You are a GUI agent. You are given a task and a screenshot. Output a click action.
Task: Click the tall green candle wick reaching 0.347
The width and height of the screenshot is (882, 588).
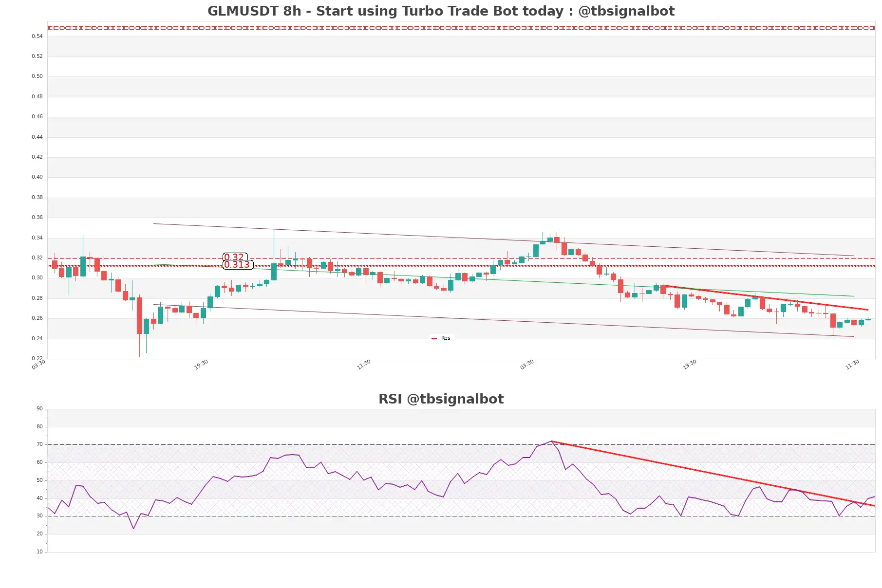click(x=274, y=255)
